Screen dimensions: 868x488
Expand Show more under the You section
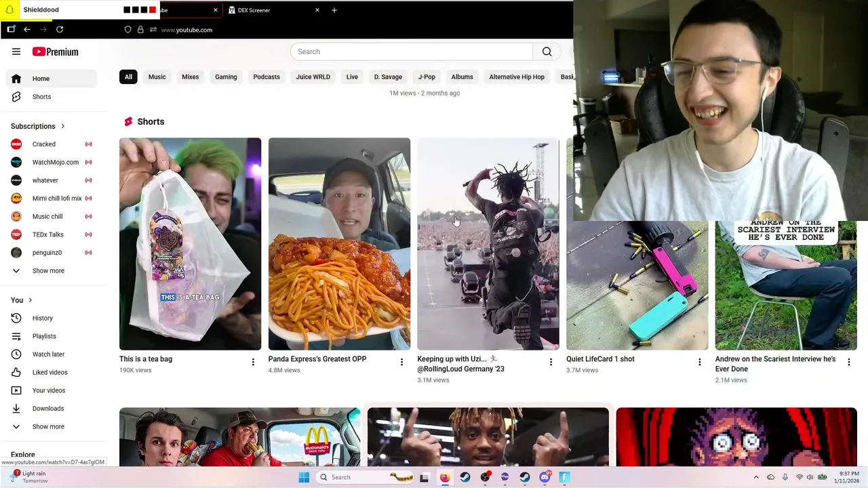click(x=52, y=426)
